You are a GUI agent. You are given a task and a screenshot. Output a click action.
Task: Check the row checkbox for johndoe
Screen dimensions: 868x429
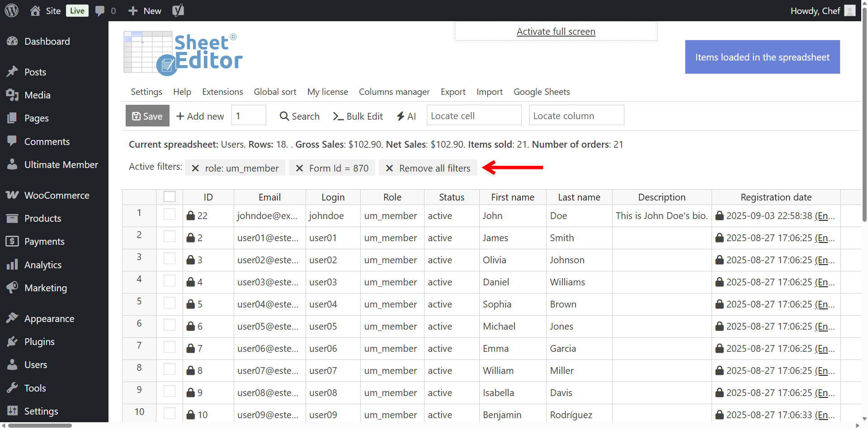[x=170, y=214]
